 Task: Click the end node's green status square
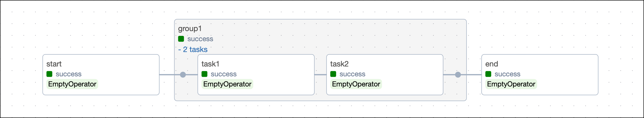488,74
